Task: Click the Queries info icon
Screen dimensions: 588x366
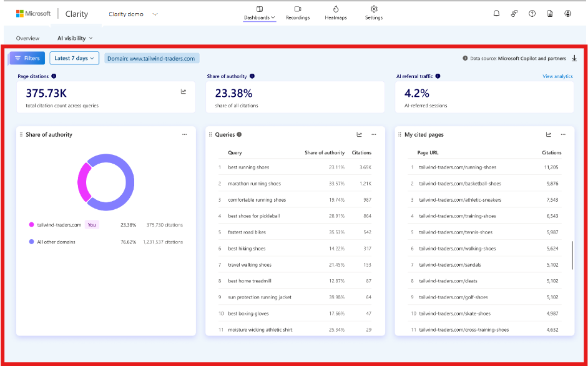Action: coord(239,134)
